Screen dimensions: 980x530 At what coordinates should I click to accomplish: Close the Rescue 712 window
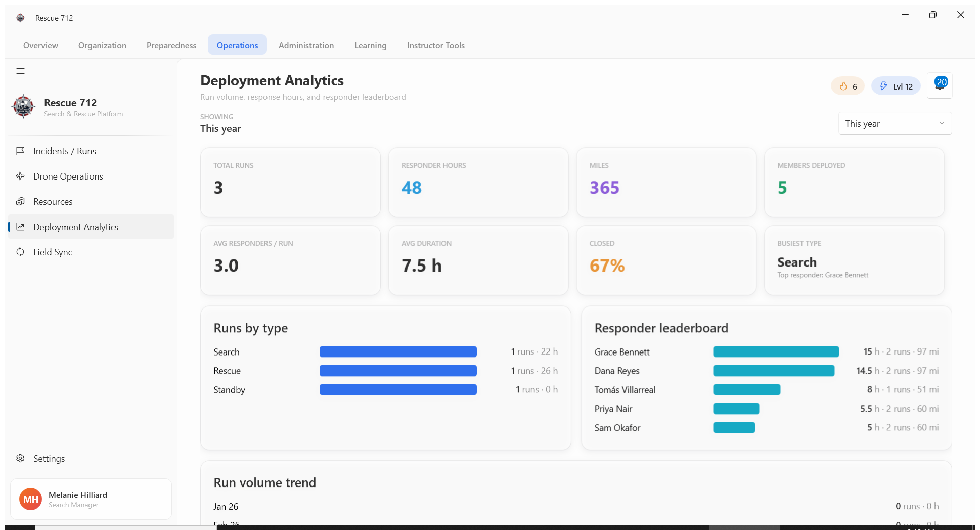pyautogui.click(x=961, y=15)
